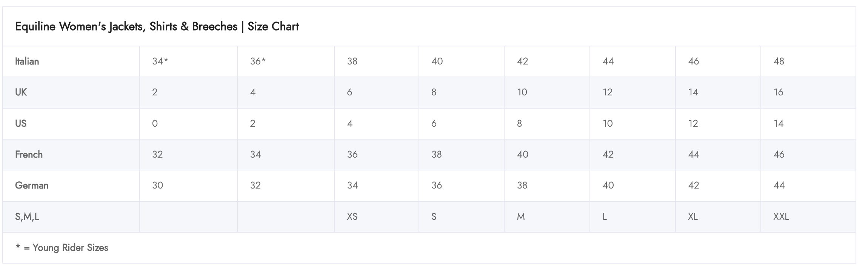Select the French row label
The height and width of the screenshot is (273, 868).
[29, 154]
